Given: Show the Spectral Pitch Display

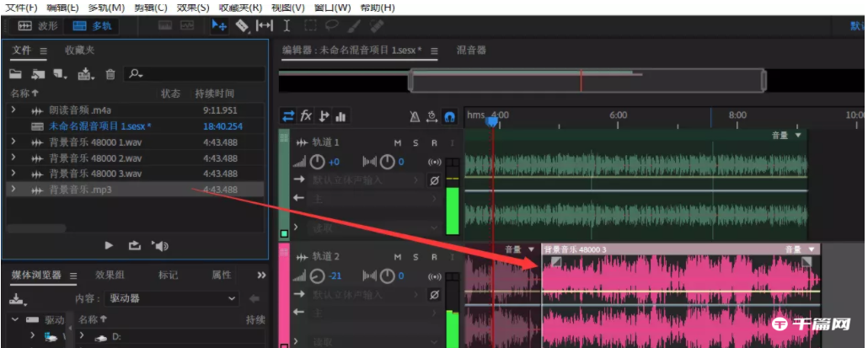Looking at the screenshot, I should [x=187, y=25].
